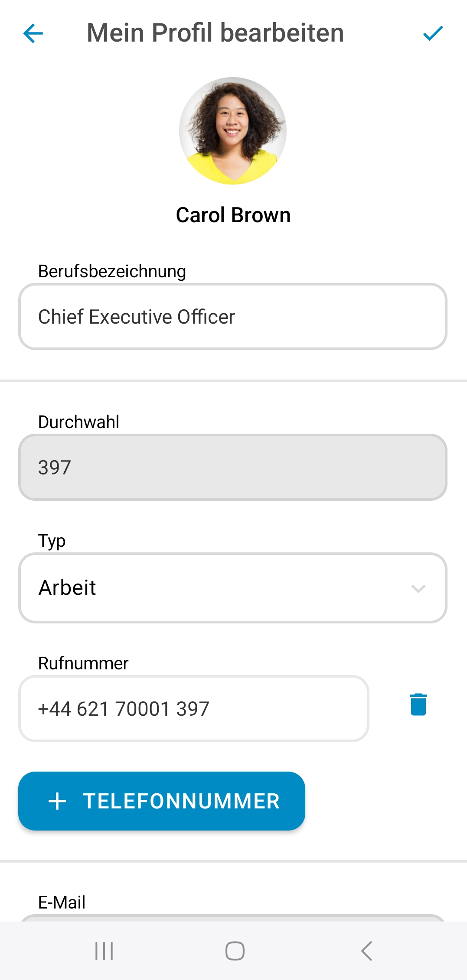Delete the phone number via trash icon

pyautogui.click(x=418, y=704)
